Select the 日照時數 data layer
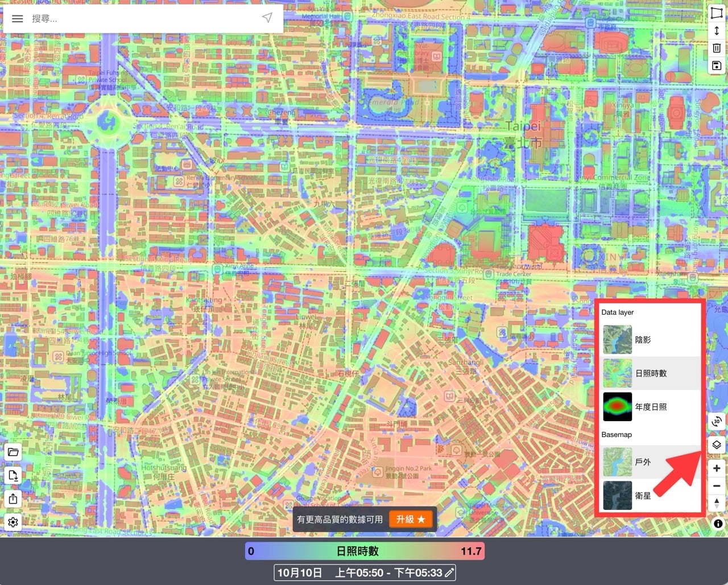 [651, 373]
